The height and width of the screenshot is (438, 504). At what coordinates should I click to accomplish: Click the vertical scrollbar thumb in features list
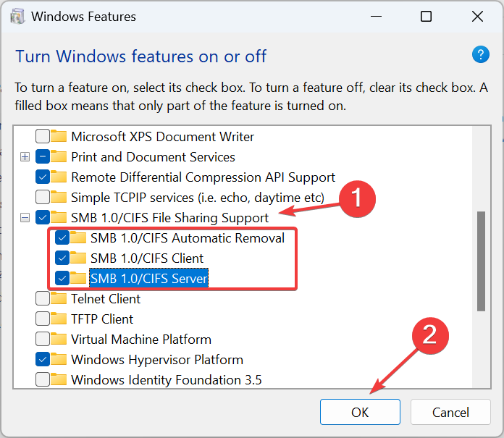[482, 261]
